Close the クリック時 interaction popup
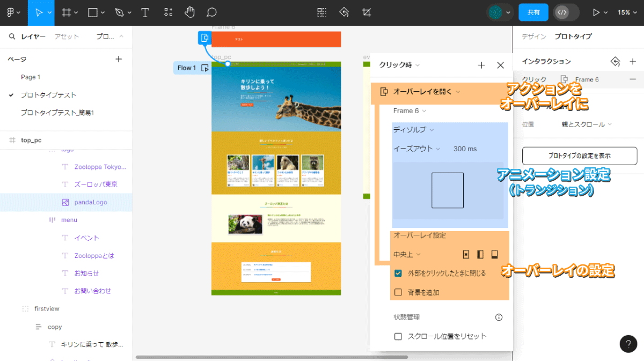Screen dimensions: 644x362 pos(501,65)
